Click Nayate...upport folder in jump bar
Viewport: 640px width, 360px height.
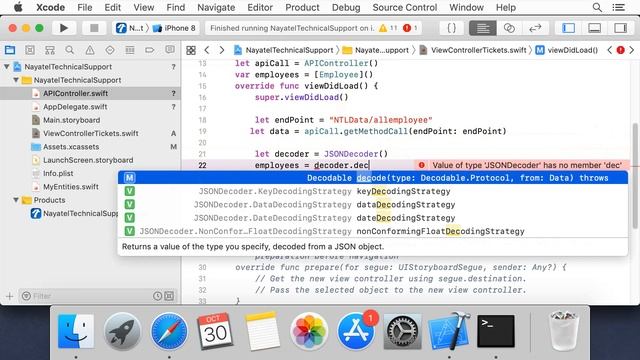376,50
